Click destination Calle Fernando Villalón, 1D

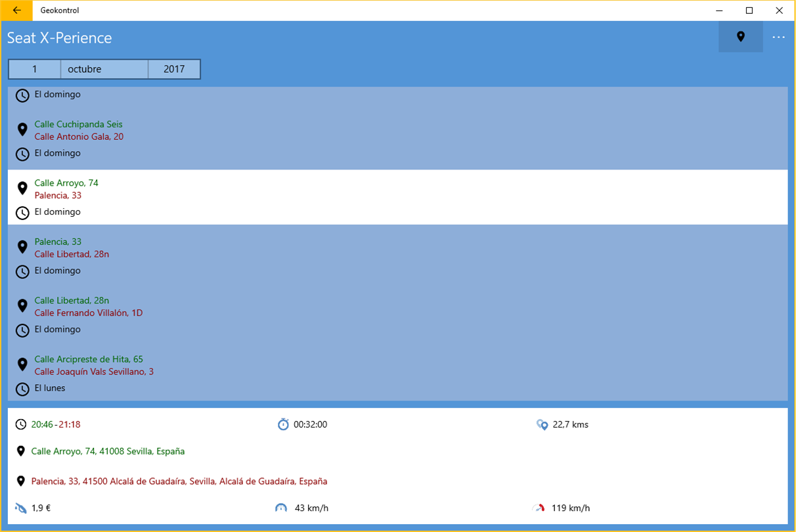click(89, 313)
